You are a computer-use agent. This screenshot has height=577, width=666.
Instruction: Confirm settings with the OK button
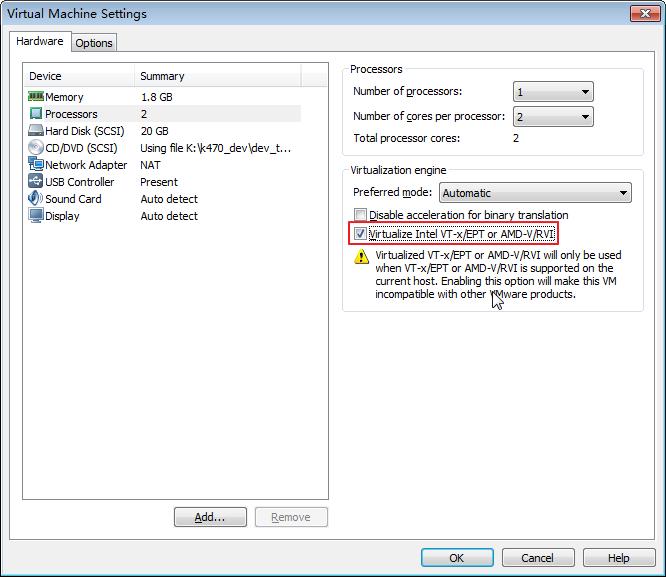(457, 558)
